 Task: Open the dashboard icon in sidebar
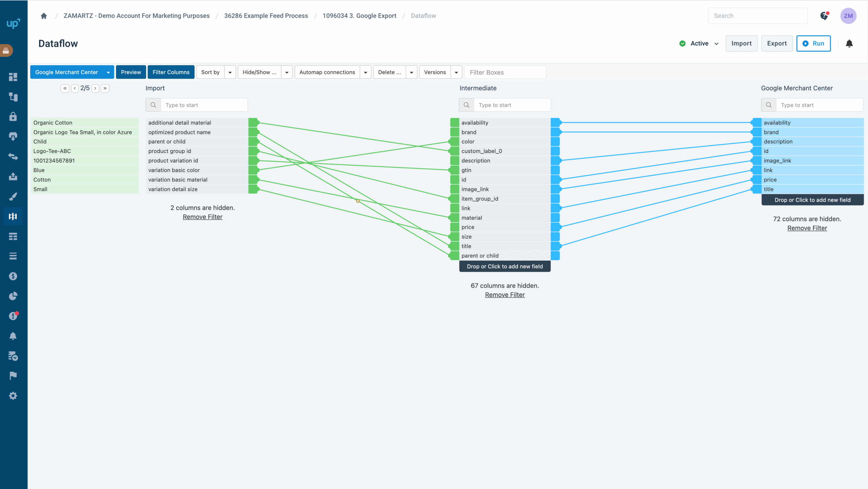[x=13, y=77]
